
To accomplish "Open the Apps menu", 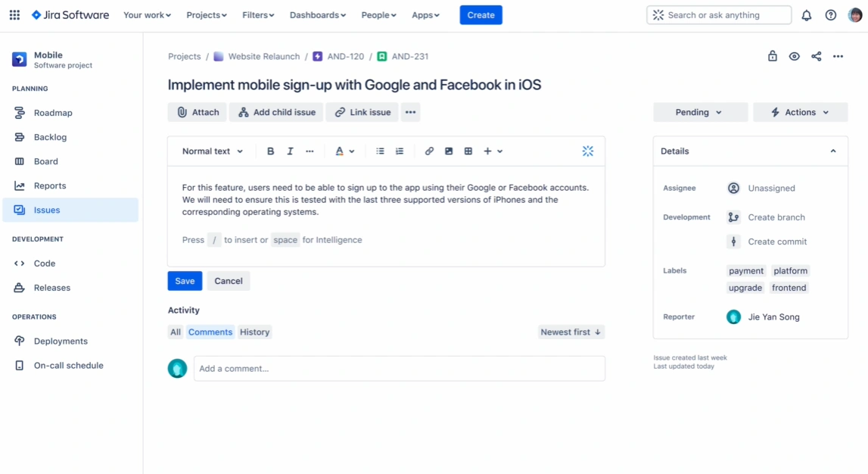I will (x=425, y=15).
